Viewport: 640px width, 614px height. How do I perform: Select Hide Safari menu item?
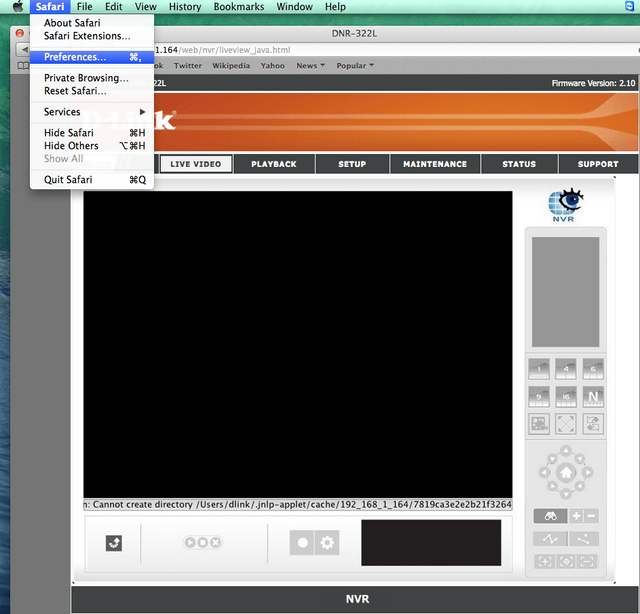click(x=92, y=133)
